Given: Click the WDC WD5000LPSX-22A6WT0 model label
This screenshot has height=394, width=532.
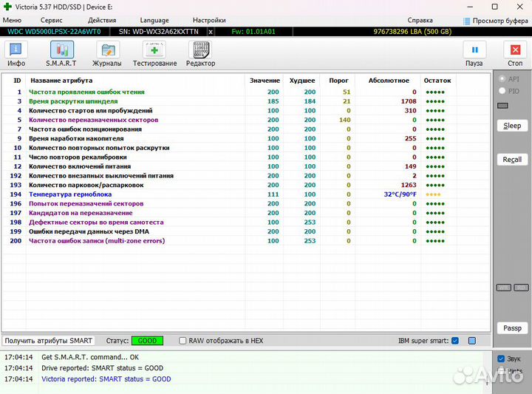Looking at the screenshot, I should 54,32.
